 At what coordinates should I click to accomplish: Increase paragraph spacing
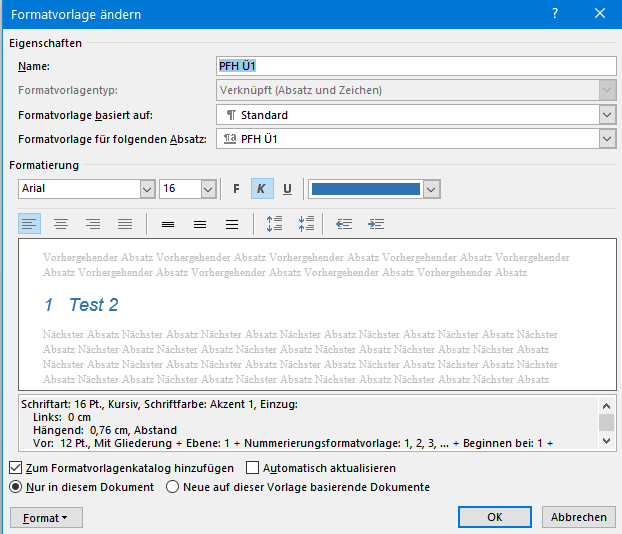click(x=275, y=224)
